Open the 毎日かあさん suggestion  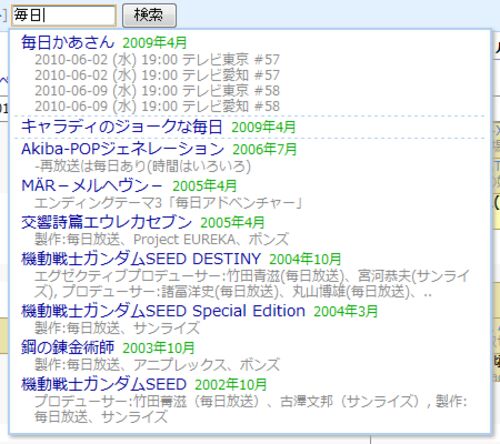click(68, 42)
